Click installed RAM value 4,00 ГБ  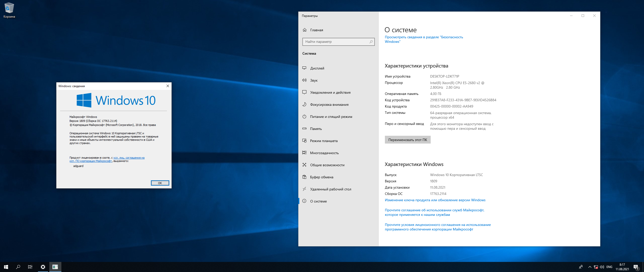(x=435, y=94)
